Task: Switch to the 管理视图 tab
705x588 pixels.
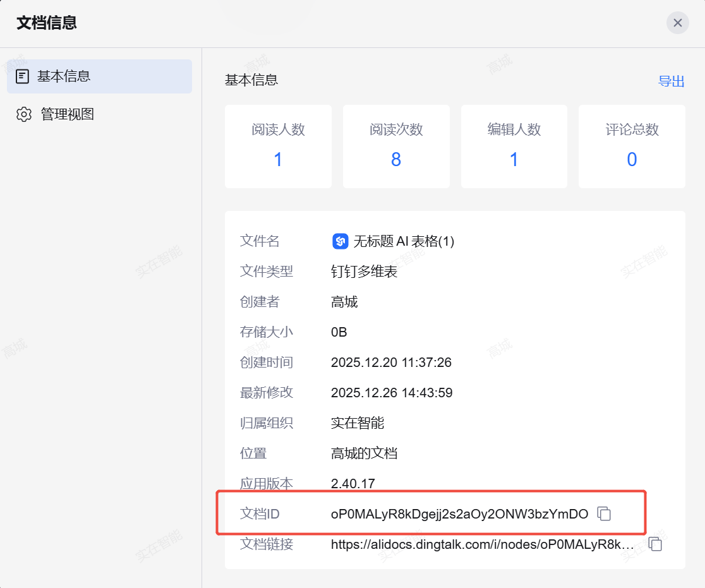Action: point(67,114)
